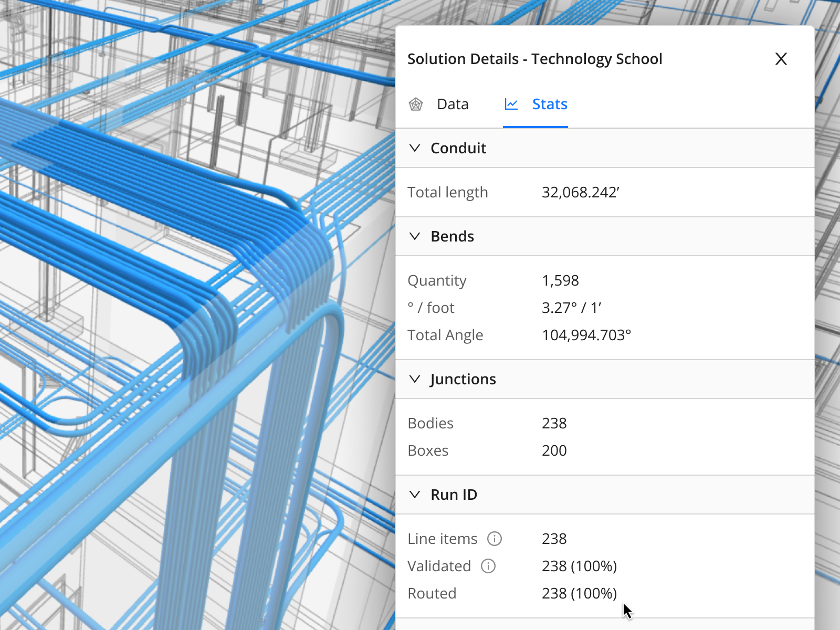
Task: Collapse the Run ID section
Action: coord(415,495)
